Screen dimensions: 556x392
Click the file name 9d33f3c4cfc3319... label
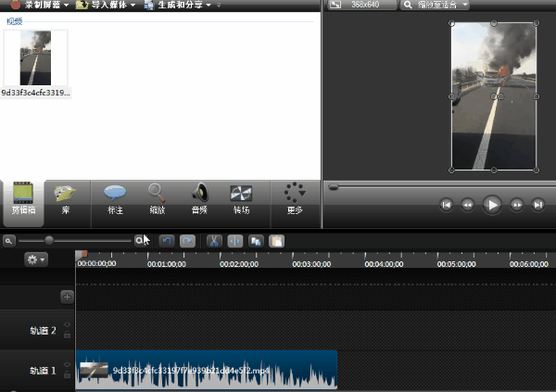click(35, 93)
